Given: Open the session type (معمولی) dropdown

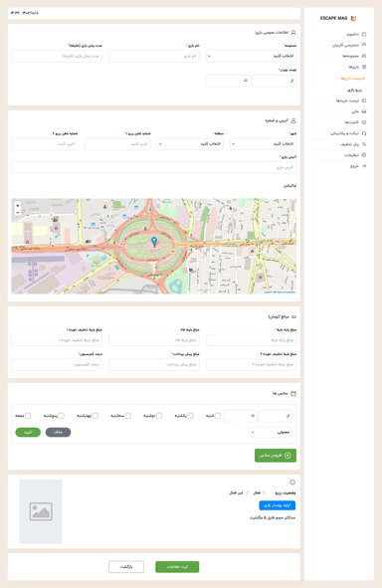Looking at the screenshot, I should [x=271, y=432].
